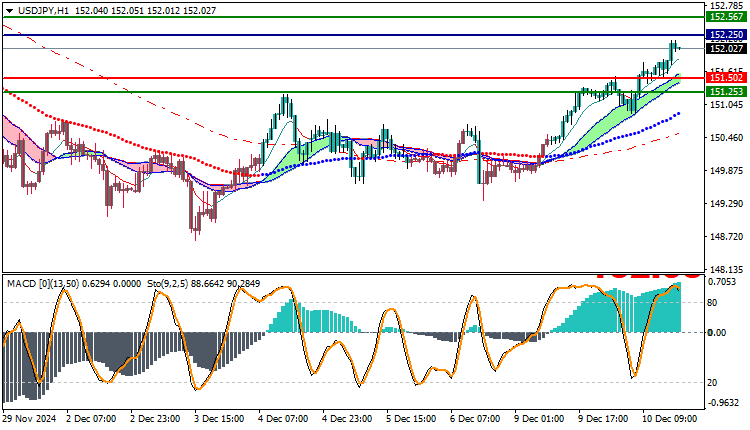The height and width of the screenshot is (430, 750).
Task: Select the OHLC values 152.040 152.051 152.012 152.027
Action: pos(145,11)
